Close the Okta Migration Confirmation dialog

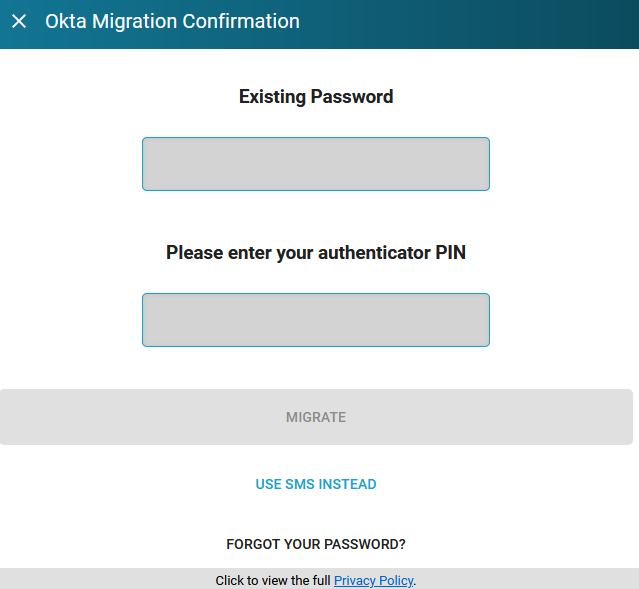(x=19, y=21)
